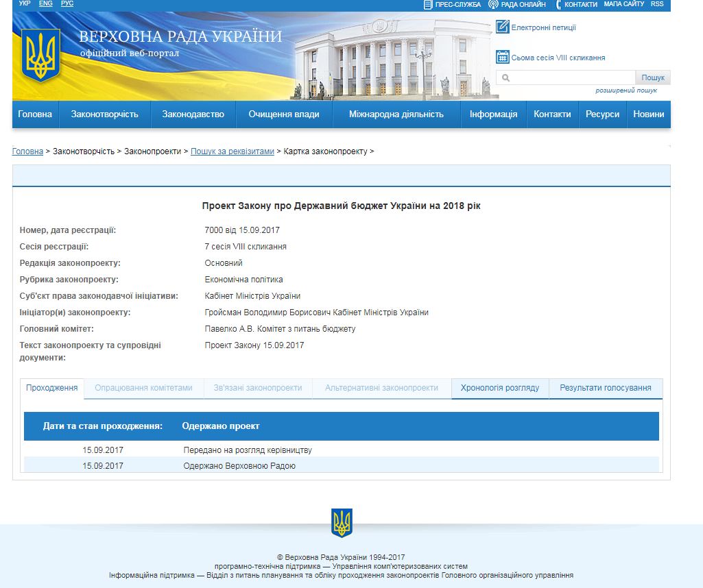Open the Законотворчість menu
This screenshot has height=588, width=703.
coord(105,114)
